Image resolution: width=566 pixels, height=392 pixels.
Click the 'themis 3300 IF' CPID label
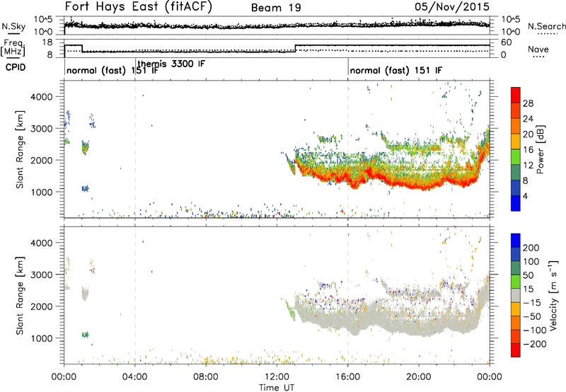(x=171, y=64)
